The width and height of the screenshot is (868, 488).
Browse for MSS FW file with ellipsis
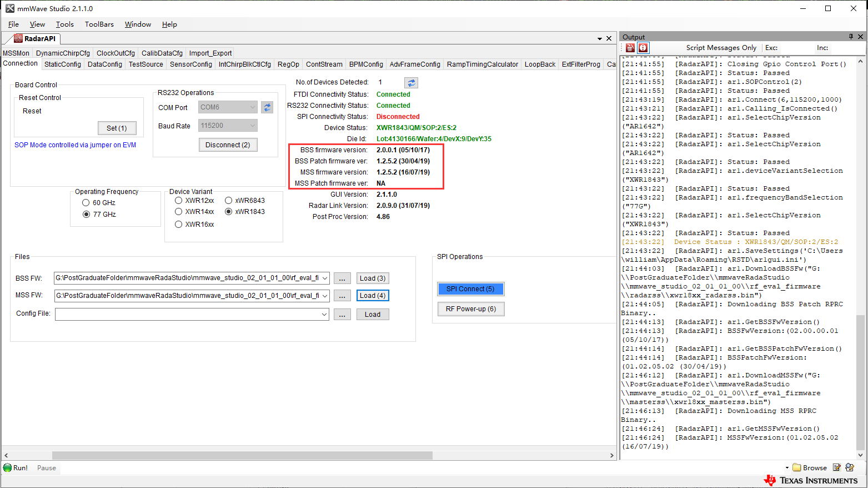click(x=342, y=296)
